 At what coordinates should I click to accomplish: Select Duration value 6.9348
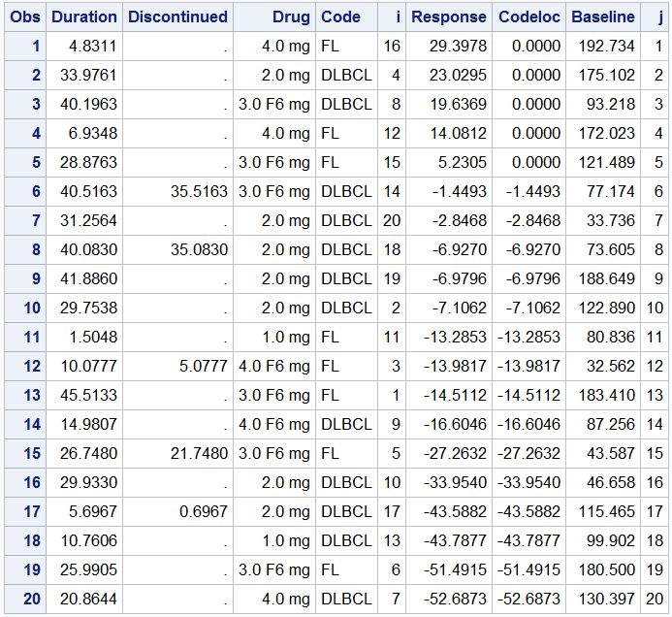(92, 133)
